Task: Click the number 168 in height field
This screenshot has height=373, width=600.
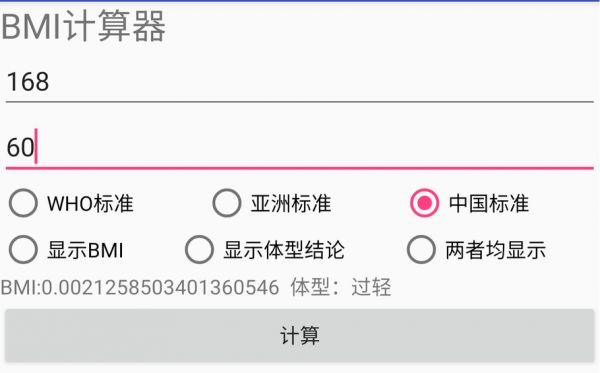Action: (28, 82)
